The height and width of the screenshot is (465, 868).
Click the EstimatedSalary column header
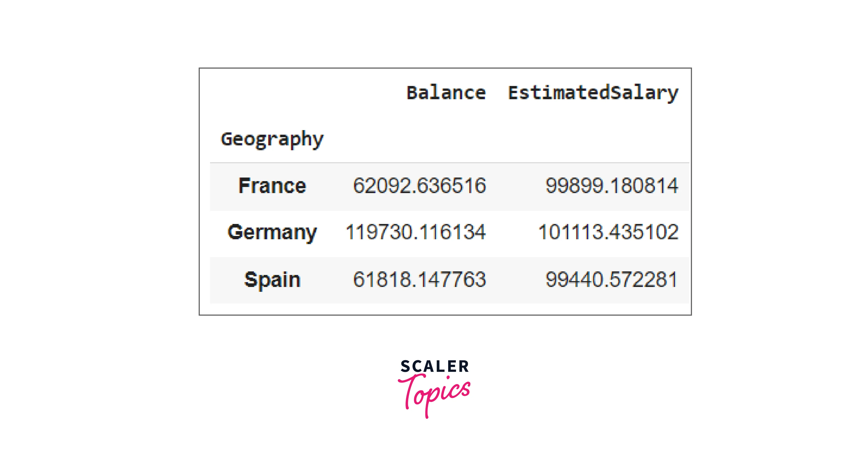click(593, 93)
